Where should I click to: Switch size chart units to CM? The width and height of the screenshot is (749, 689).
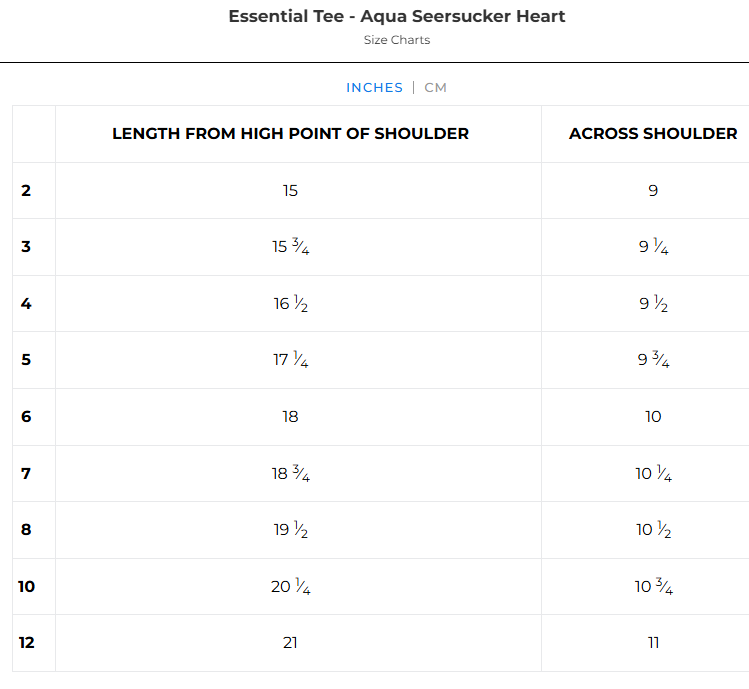pos(435,88)
